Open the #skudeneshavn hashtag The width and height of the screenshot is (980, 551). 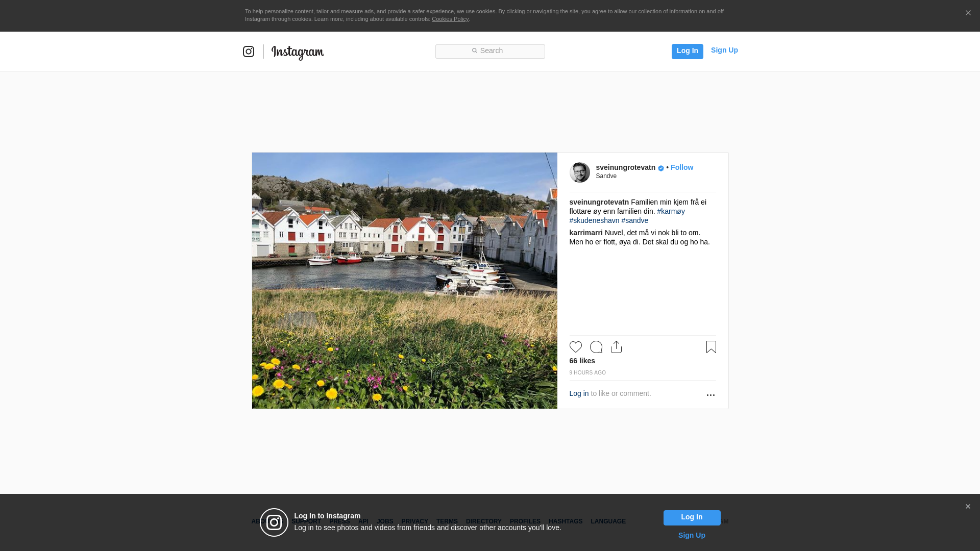coord(594,220)
